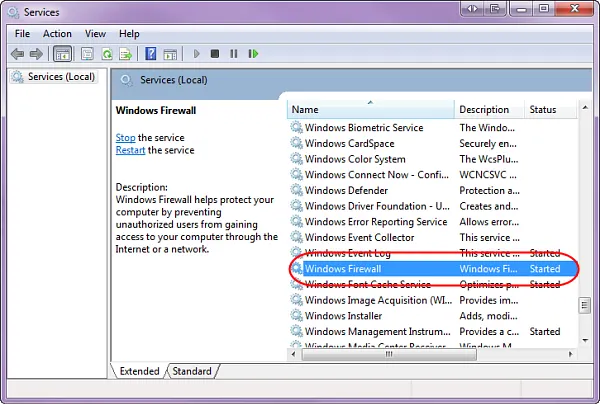Toggle Show/Hide Action Pane toolbar icon
The width and height of the screenshot is (600, 404).
tap(170, 54)
